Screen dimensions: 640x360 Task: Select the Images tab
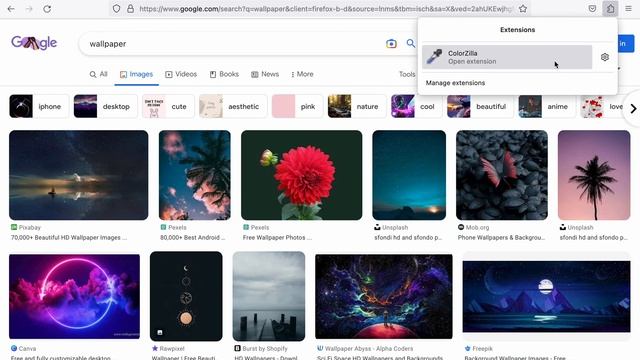(x=136, y=74)
